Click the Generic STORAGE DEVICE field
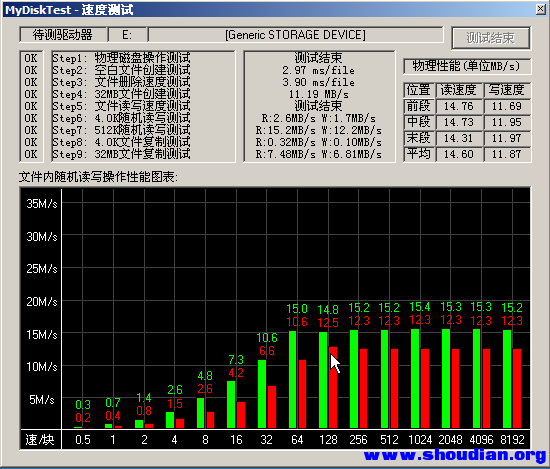This screenshot has height=469, width=550. [295, 35]
